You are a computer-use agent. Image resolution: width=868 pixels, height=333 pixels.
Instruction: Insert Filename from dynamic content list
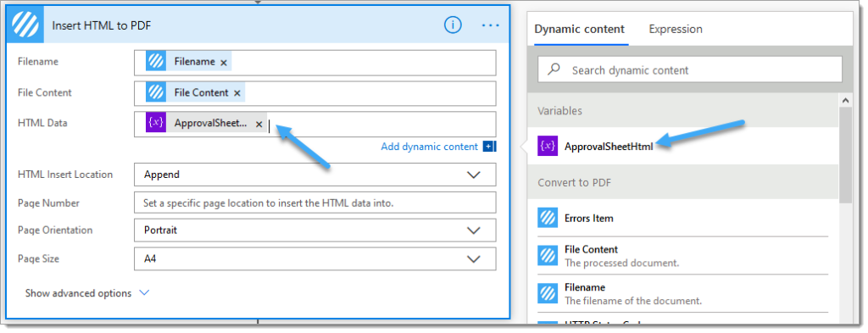[682, 294]
